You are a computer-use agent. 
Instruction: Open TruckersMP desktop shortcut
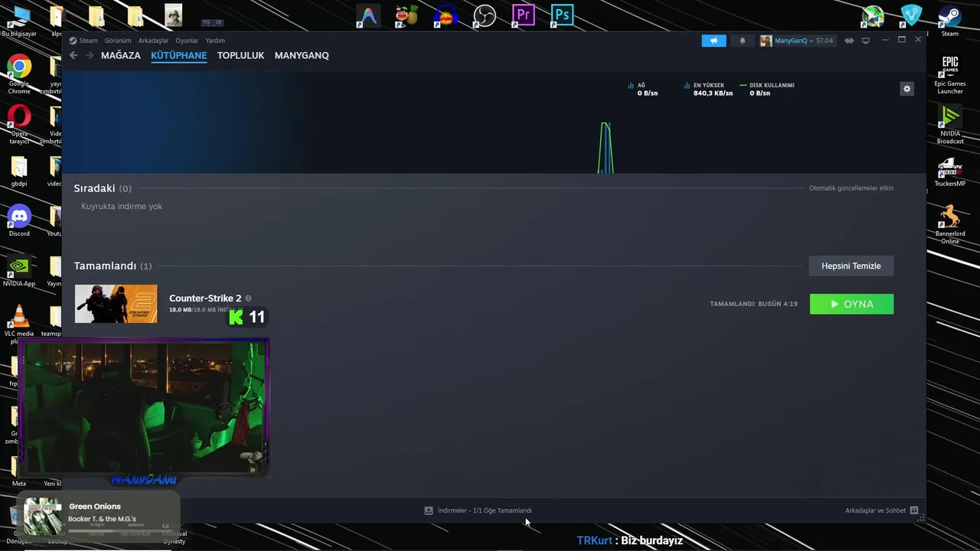click(x=950, y=171)
